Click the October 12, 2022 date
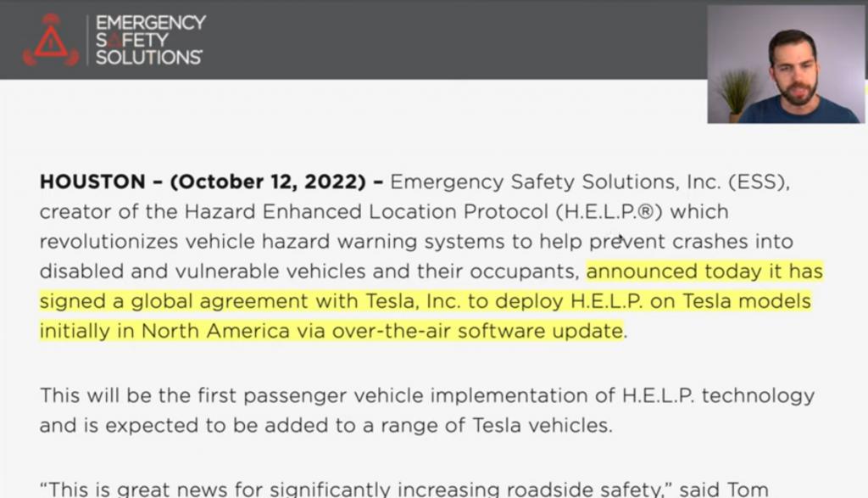The width and height of the screenshot is (868, 498). [x=268, y=182]
